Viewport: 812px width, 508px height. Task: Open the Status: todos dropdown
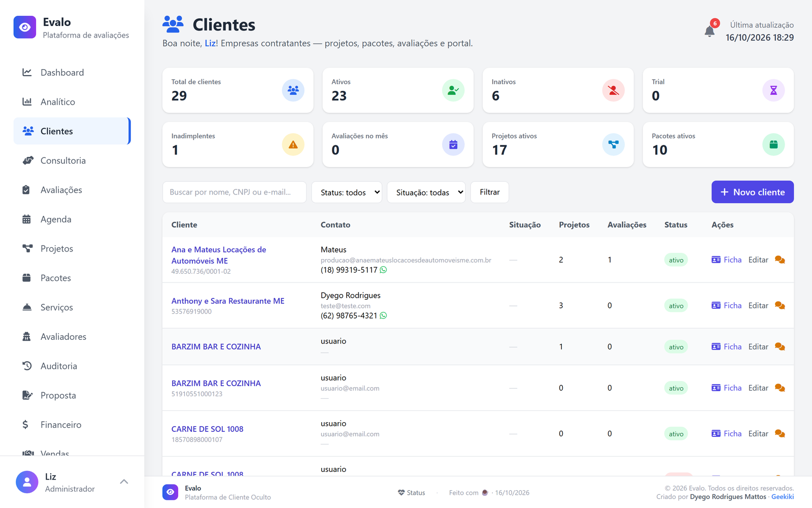tap(347, 192)
